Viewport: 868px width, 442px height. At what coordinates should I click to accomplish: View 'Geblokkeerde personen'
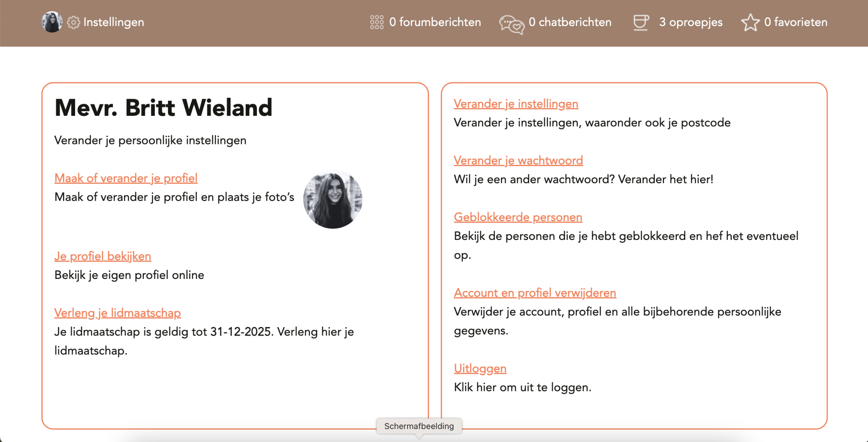click(518, 217)
